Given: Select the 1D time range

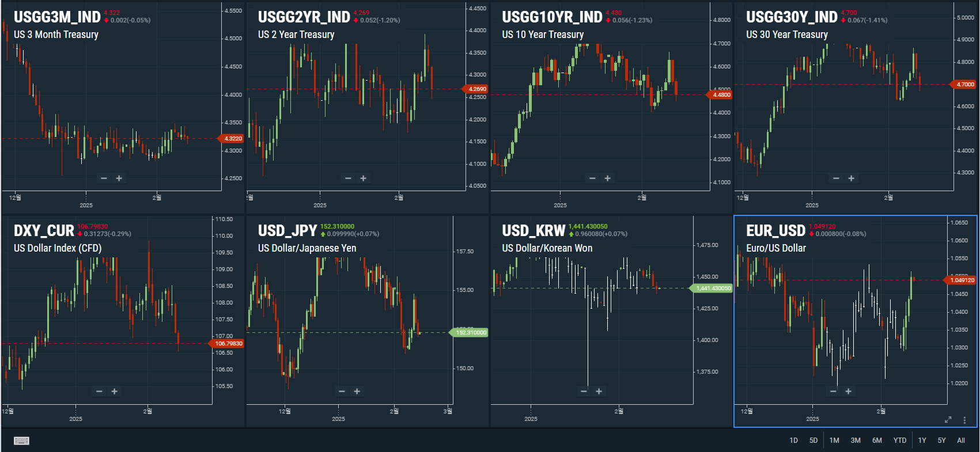Looking at the screenshot, I should (x=793, y=440).
